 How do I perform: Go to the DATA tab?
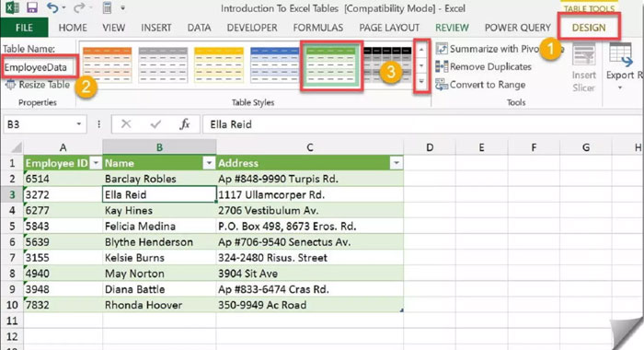[200, 28]
